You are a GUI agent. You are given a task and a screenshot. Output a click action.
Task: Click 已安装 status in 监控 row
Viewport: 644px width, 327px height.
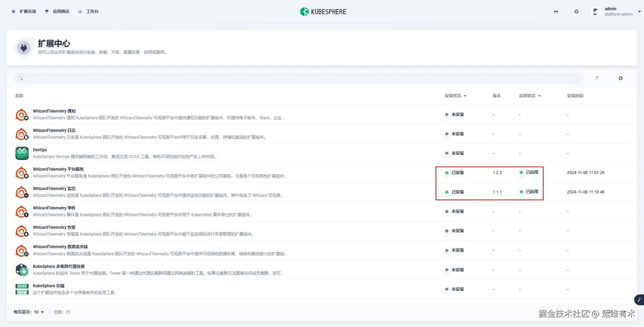point(455,192)
